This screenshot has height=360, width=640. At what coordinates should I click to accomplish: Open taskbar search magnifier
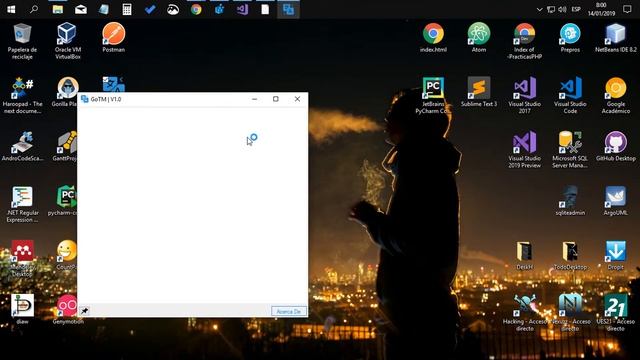[x=34, y=9]
